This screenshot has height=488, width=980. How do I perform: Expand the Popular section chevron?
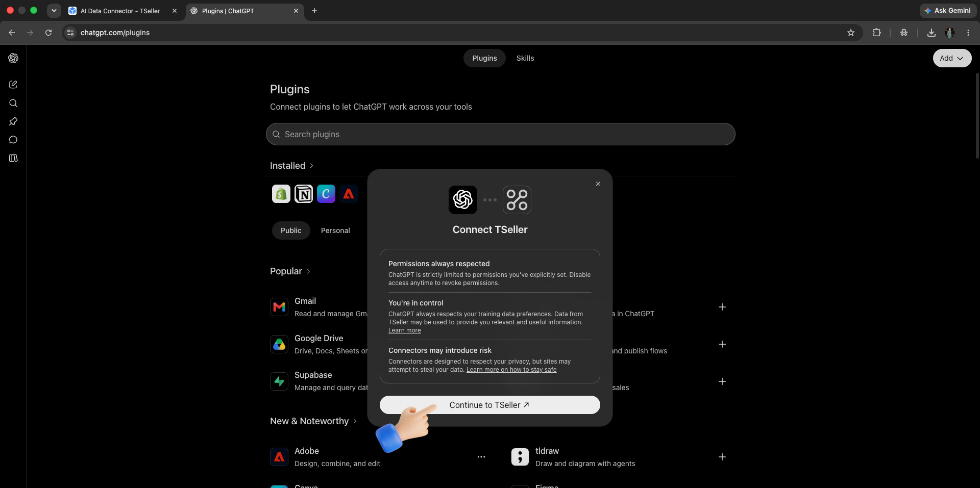pos(308,271)
